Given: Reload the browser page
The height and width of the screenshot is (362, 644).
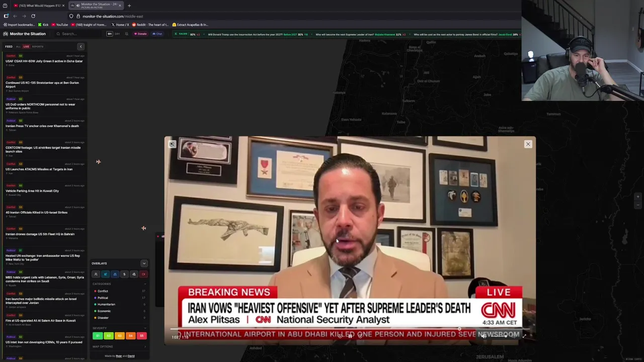Looking at the screenshot, I should click(x=33, y=16).
